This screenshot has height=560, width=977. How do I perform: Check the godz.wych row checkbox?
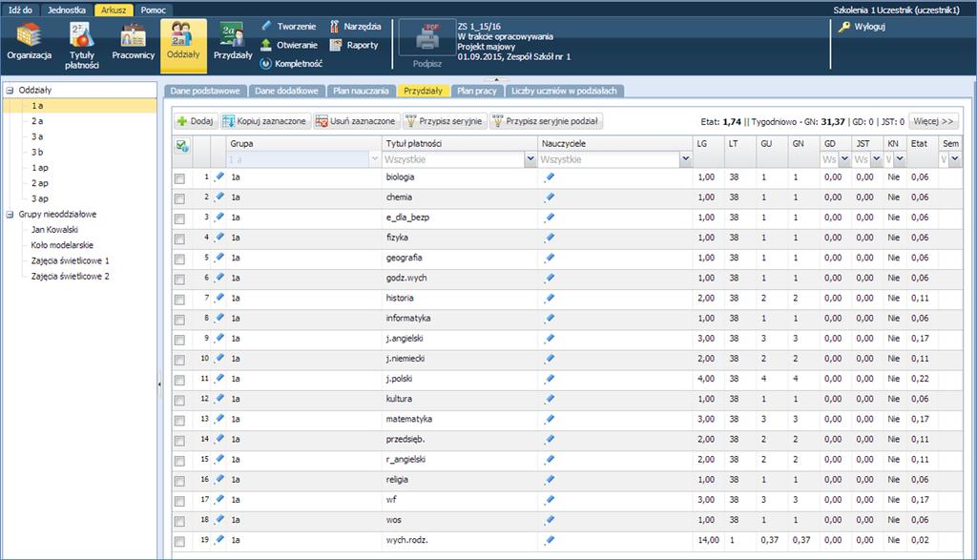(180, 280)
